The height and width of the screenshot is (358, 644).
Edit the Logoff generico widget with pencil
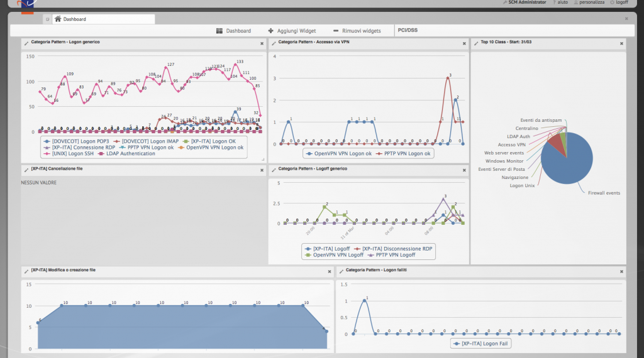coord(273,170)
